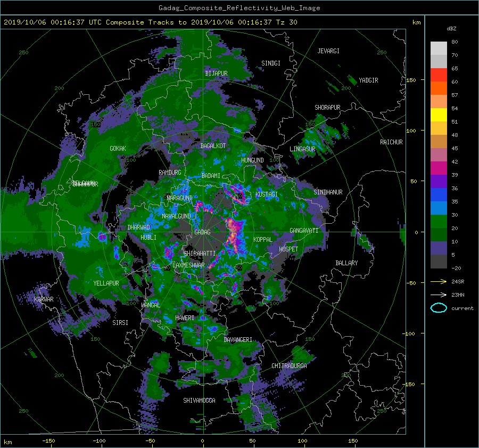Click the 'km' unit label at bottom left
The width and height of the screenshot is (479, 448).
(7, 442)
